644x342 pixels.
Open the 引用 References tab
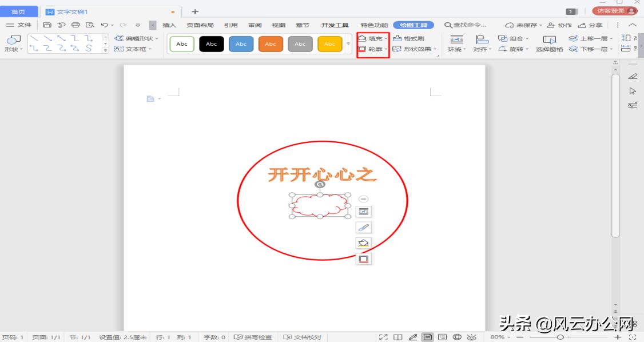pos(231,25)
